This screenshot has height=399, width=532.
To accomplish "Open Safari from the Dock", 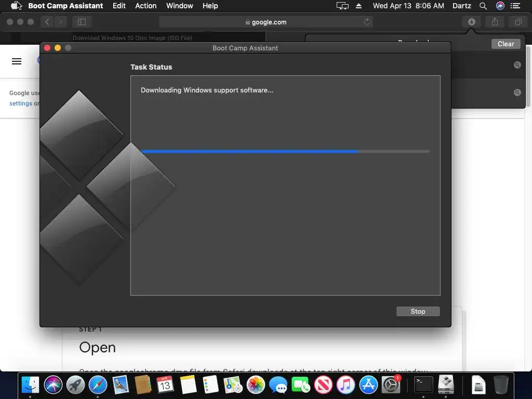I will (98, 385).
